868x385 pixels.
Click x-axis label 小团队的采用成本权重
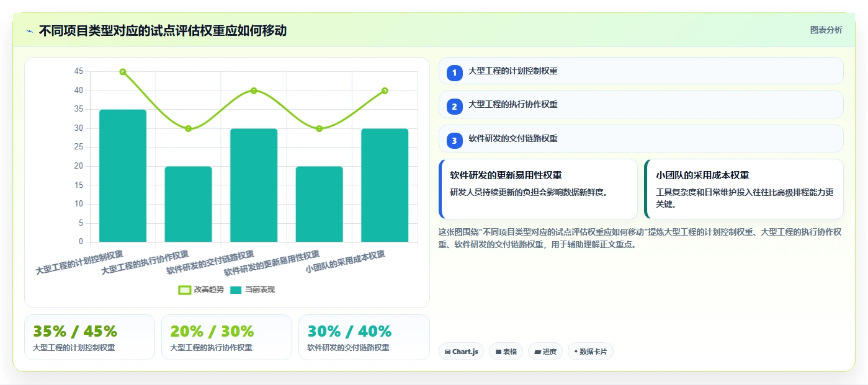point(346,262)
